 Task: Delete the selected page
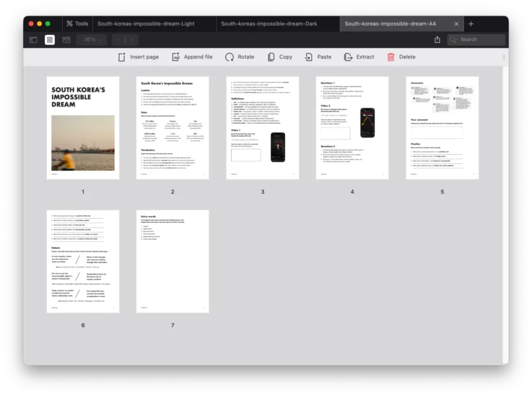coord(402,57)
